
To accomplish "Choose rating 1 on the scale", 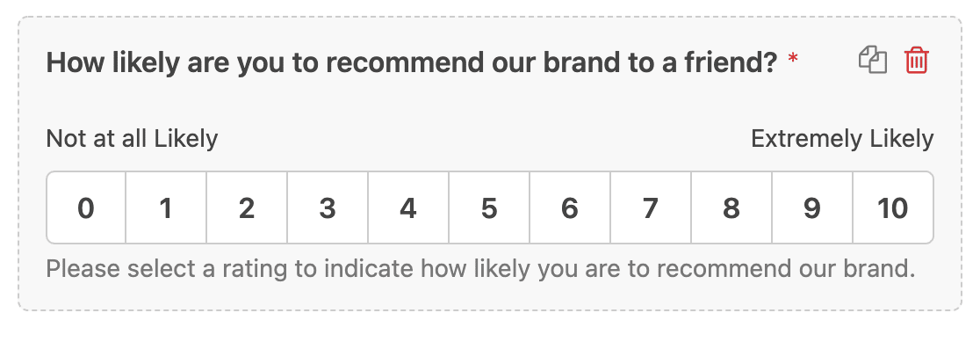I will click(166, 207).
